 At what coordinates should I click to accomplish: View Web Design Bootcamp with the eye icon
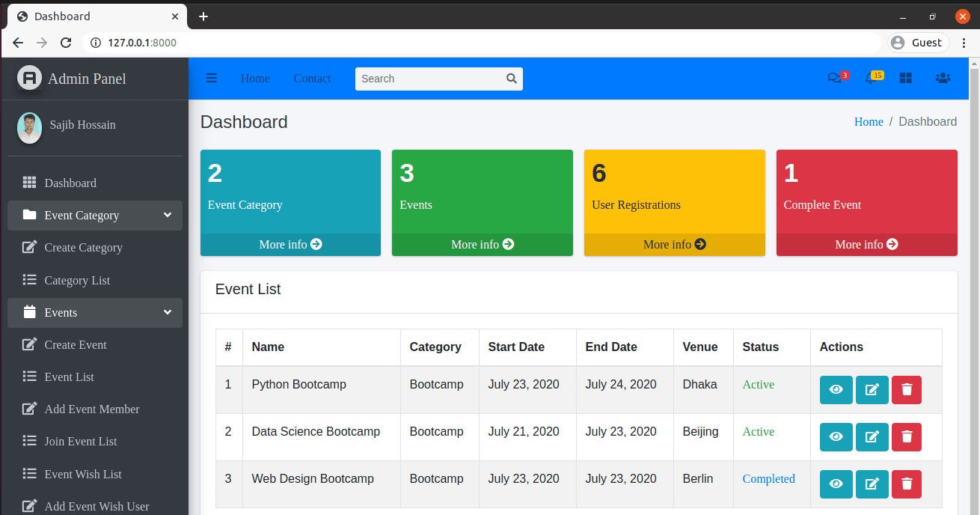(x=836, y=484)
